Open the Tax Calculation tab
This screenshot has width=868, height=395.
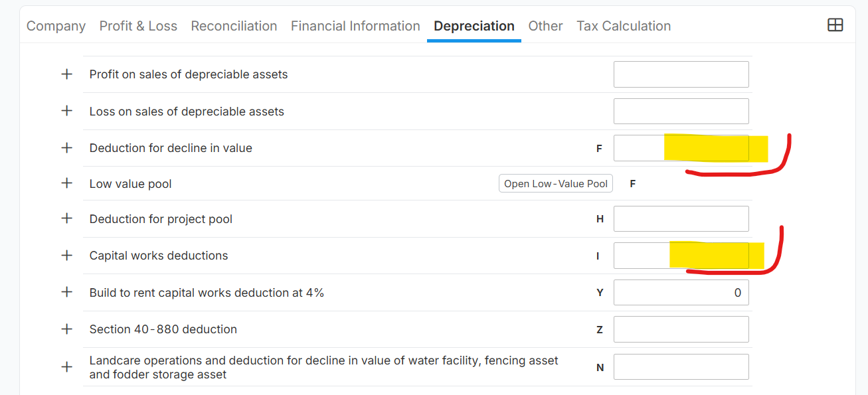[x=624, y=26]
